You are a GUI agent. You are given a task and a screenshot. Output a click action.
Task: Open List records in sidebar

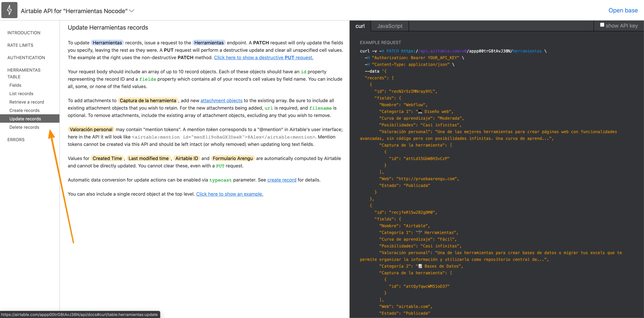(21, 94)
